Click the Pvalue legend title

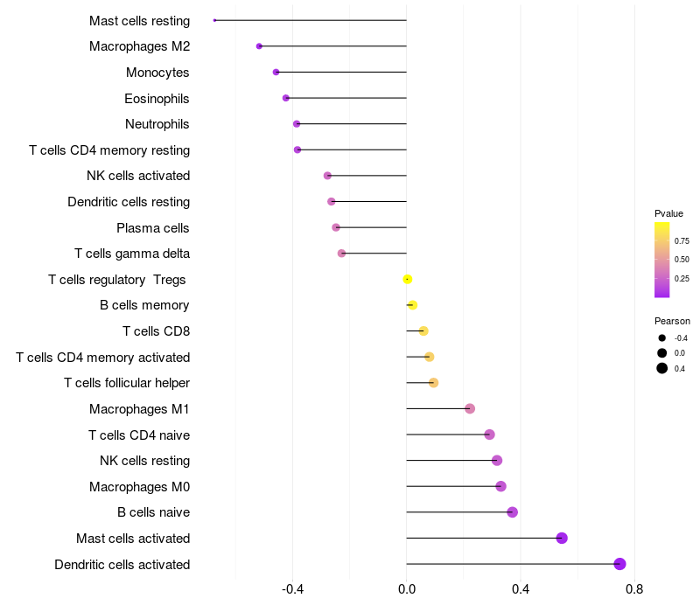(668, 213)
